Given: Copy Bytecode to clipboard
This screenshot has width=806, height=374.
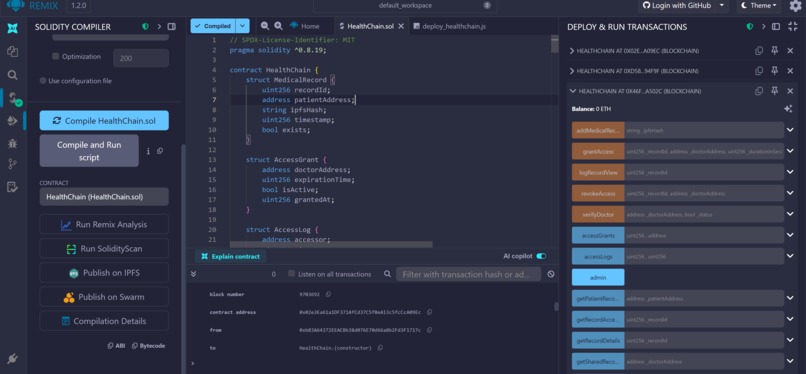Looking at the screenshot, I should (149, 346).
